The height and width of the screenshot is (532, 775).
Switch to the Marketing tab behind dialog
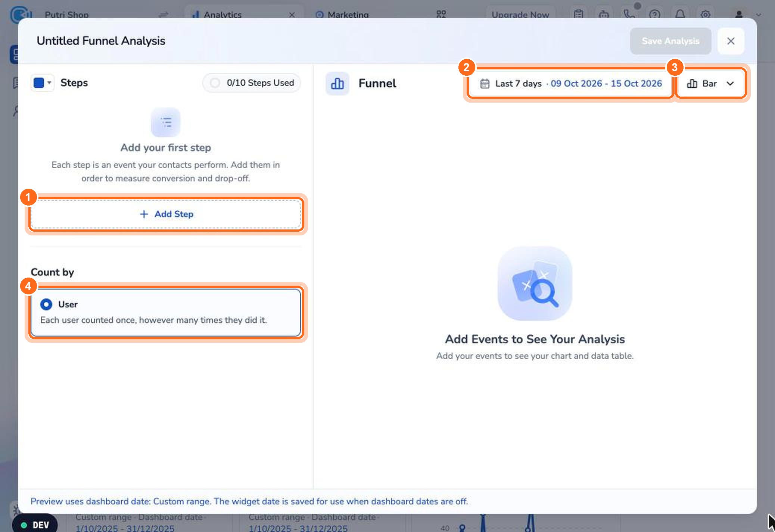point(342,15)
